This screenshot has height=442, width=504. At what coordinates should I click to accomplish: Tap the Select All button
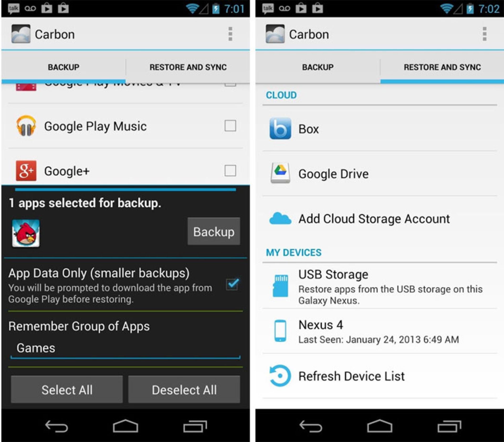pos(67,389)
